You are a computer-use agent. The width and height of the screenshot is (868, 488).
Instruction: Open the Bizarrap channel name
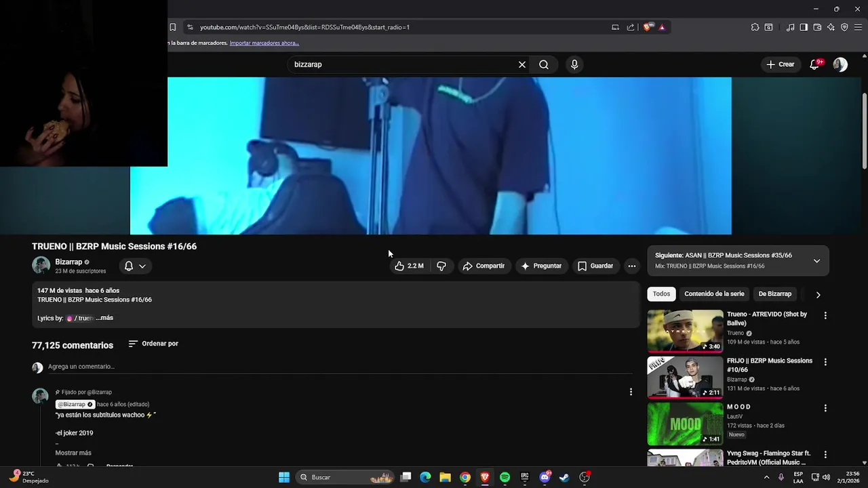pos(68,262)
